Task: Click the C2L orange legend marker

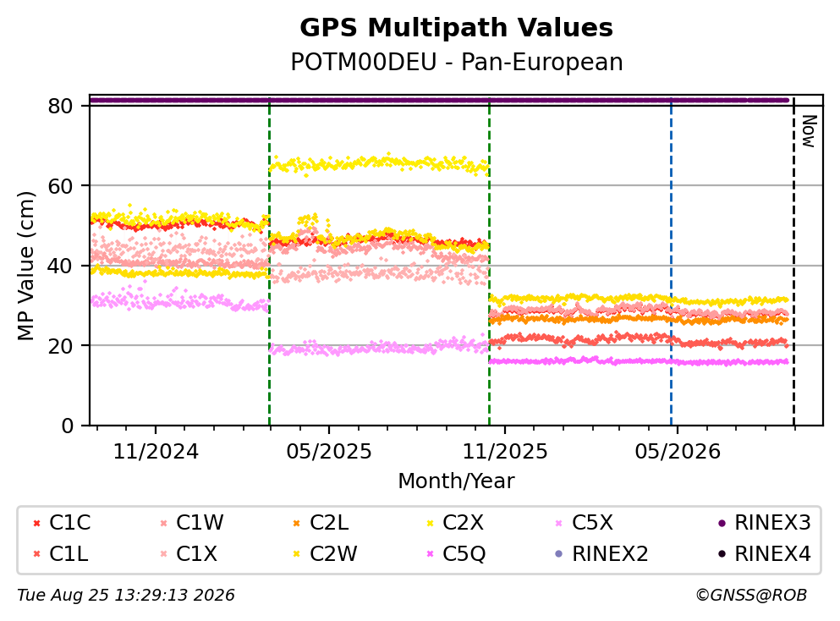Action: click(297, 523)
